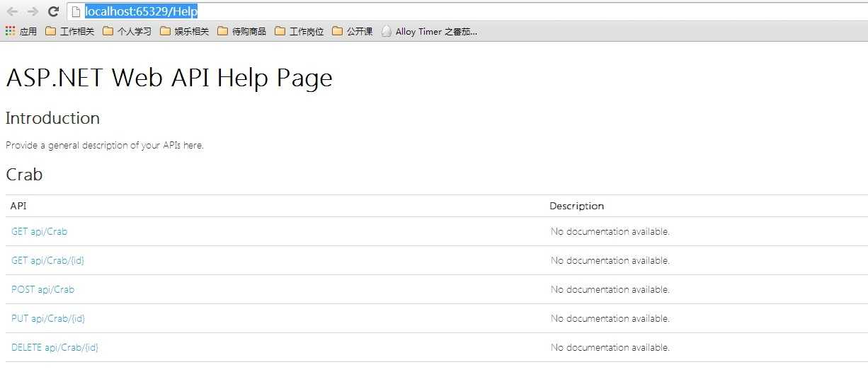The image size is (868, 384).
Task: Open the 娱乐相关 bookmark folder
Action: [184, 31]
